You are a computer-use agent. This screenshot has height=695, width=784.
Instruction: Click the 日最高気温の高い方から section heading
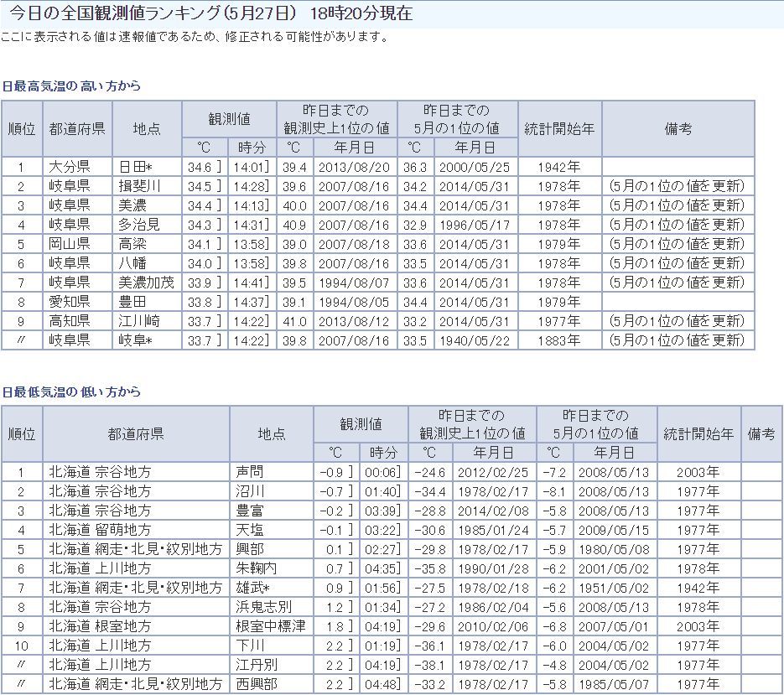coord(70,86)
